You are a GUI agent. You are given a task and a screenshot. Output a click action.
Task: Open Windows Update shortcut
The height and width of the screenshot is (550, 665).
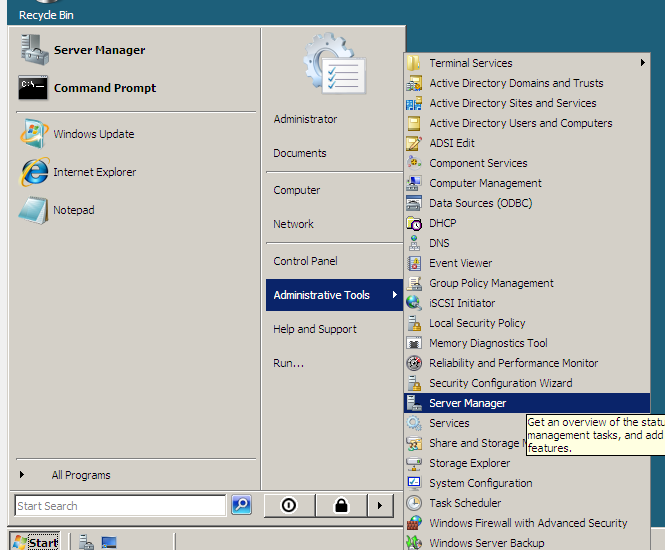pos(136,134)
